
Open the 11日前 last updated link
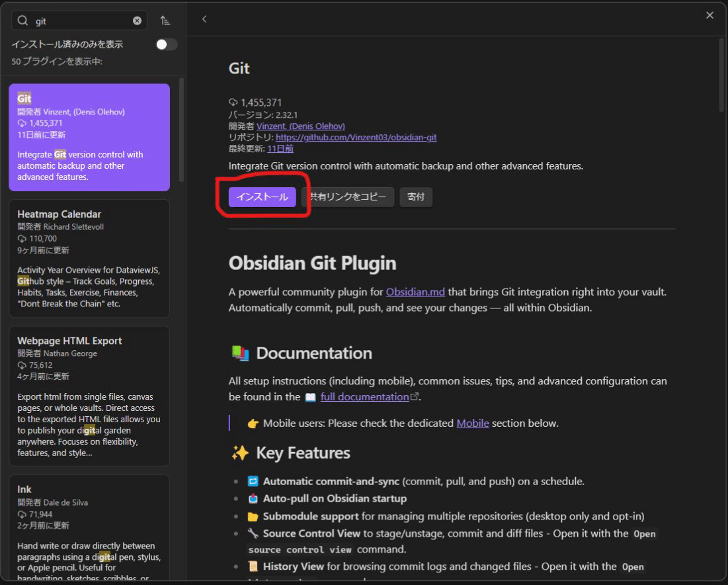pos(280,149)
